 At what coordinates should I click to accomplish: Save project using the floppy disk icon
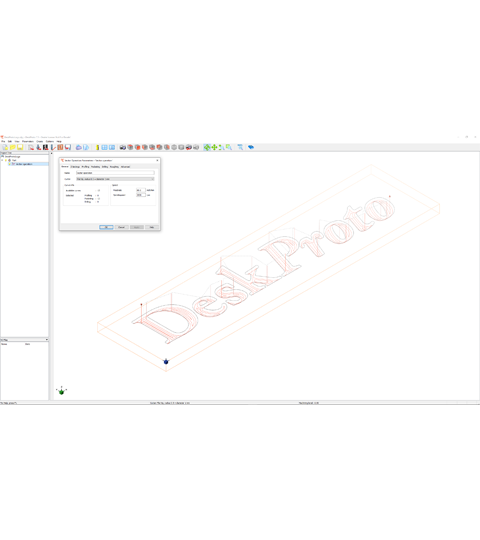coord(20,147)
